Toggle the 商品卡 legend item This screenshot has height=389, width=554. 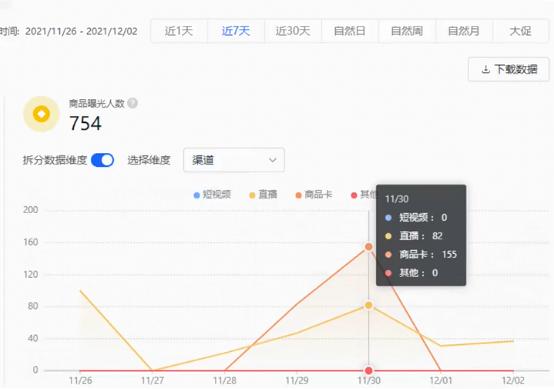click(314, 195)
